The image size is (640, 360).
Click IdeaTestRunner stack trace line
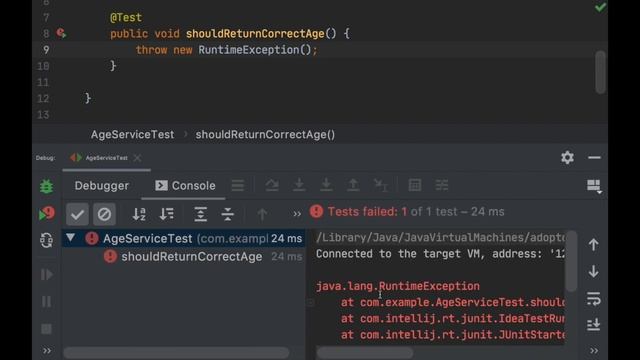click(453, 318)
